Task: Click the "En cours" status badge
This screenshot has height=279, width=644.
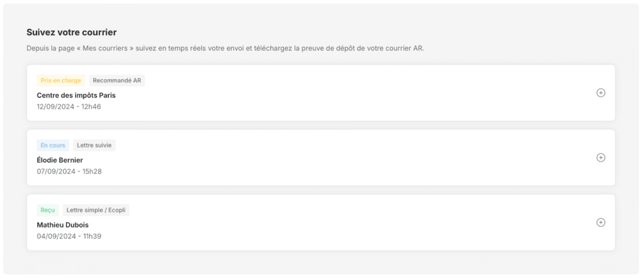Action: click(53, 145)
